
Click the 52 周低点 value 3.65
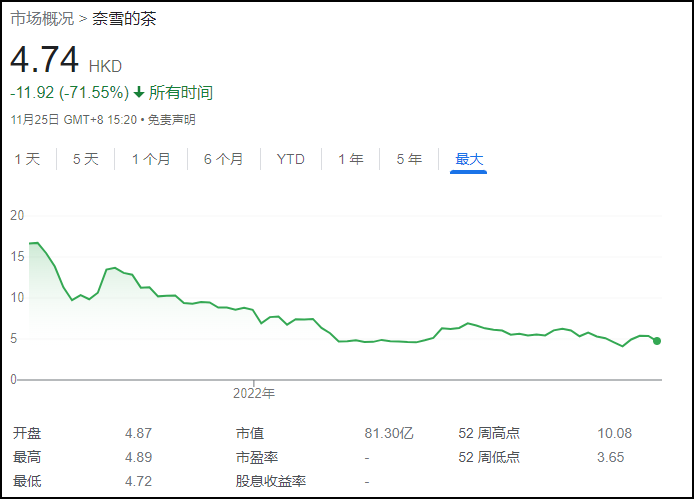(x=611, y=457)
